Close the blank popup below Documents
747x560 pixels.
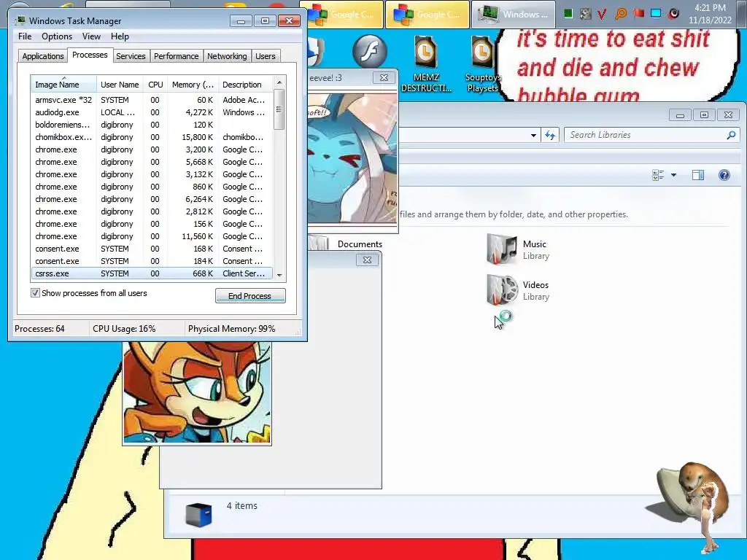(x=368, y=260)
